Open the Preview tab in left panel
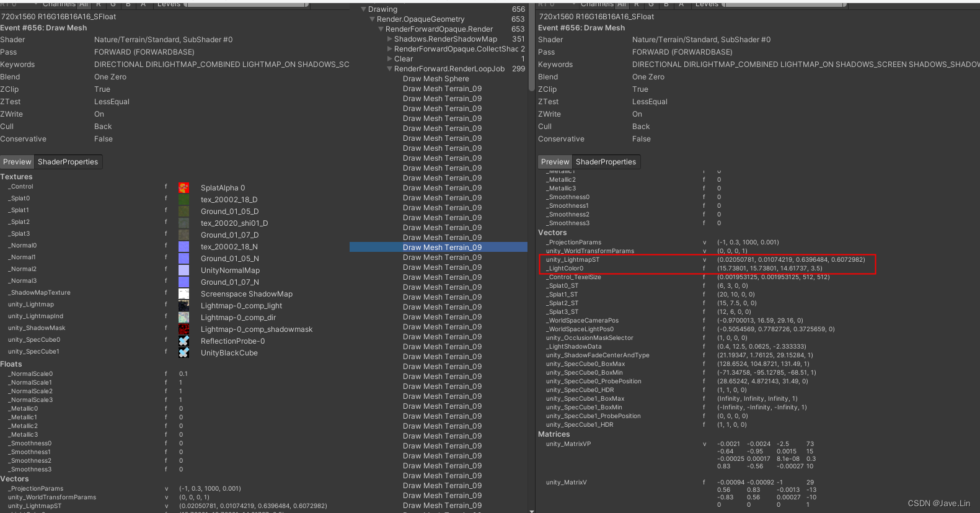Screen dimensions: 980x513 coord(17,162)
